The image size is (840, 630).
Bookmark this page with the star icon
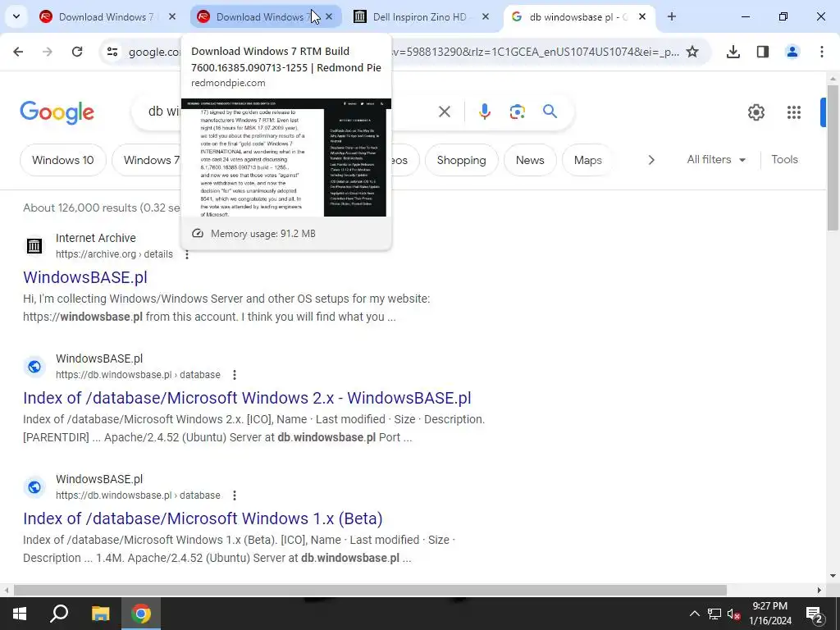(692, 52)
